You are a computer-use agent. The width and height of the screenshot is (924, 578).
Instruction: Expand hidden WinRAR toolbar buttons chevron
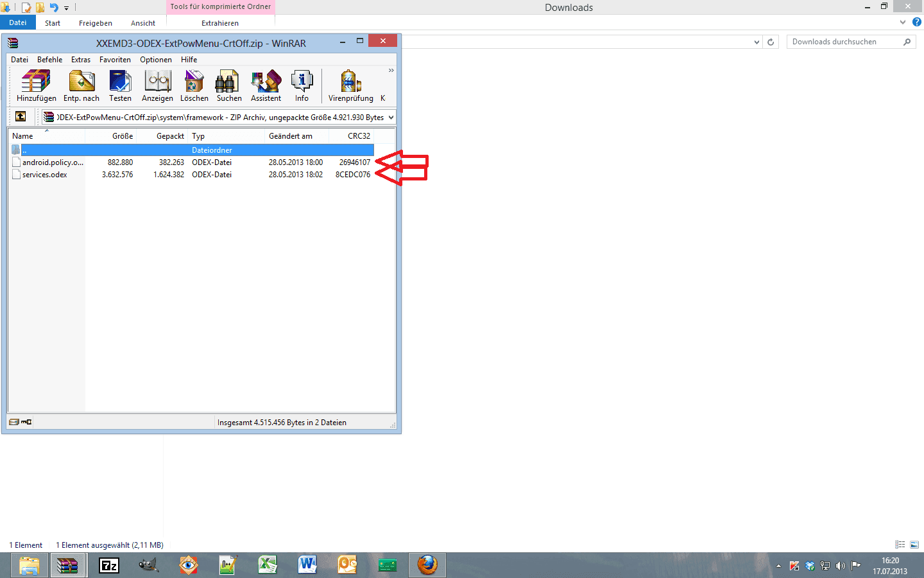click(391, 70)
